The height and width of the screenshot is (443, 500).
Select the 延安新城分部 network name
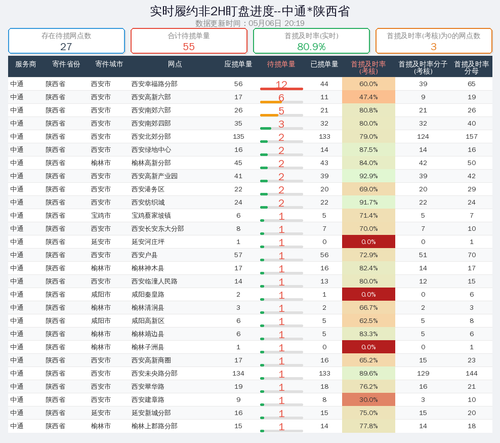151,413
